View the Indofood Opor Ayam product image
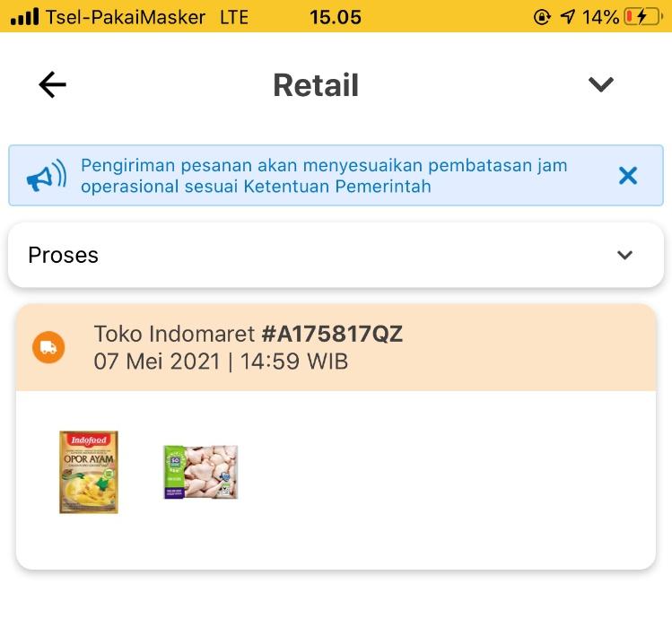 (x=89, y=472)
